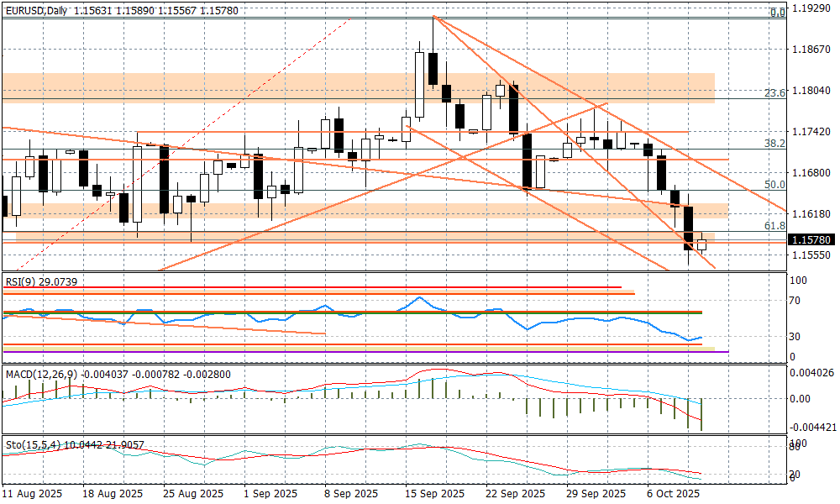Click the 61.8 Fibonacci level label

click(774, 226)
